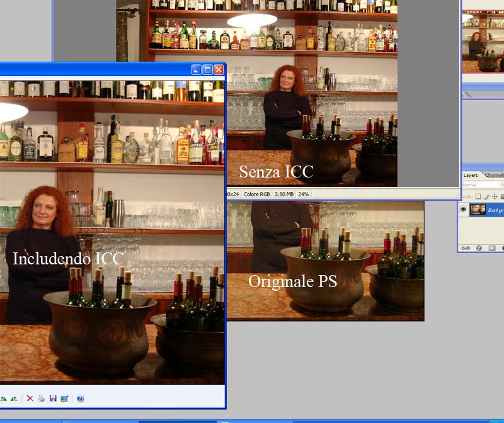The width and height of the screenshot is (504, 423).
Task: Add a layer style via fx icon
Action: tap(479, 248)
